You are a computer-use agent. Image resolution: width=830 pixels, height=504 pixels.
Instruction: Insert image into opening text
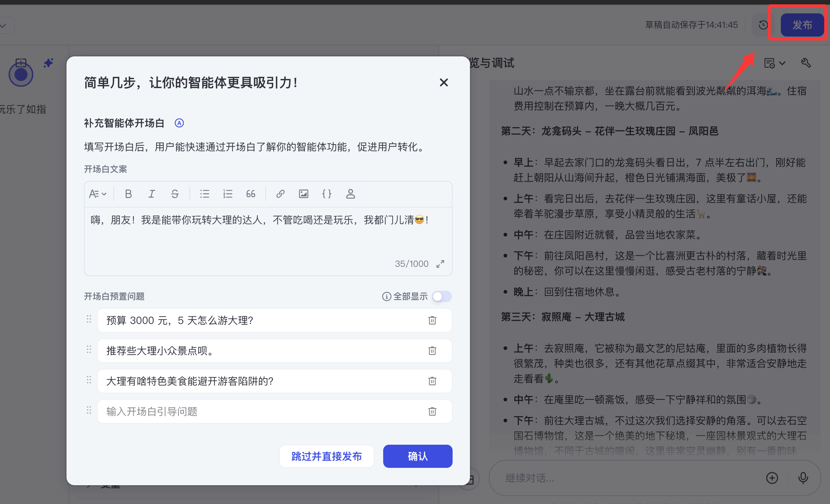coord(303,194)
